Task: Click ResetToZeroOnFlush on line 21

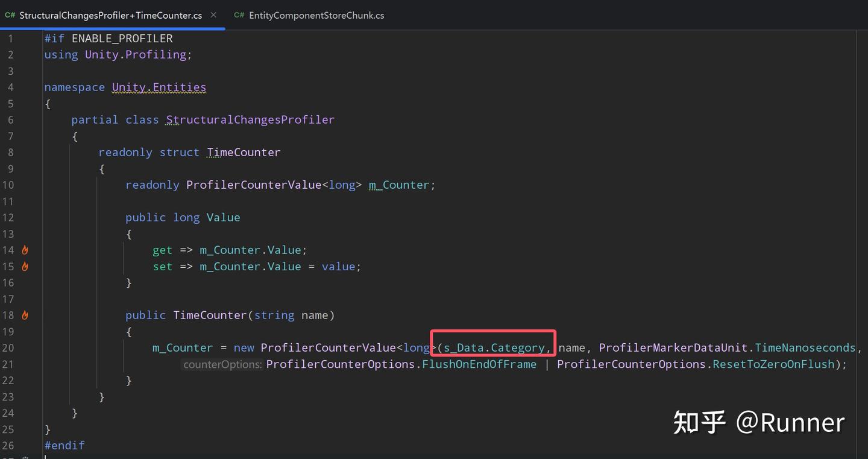Action: [x=774, y=364]
